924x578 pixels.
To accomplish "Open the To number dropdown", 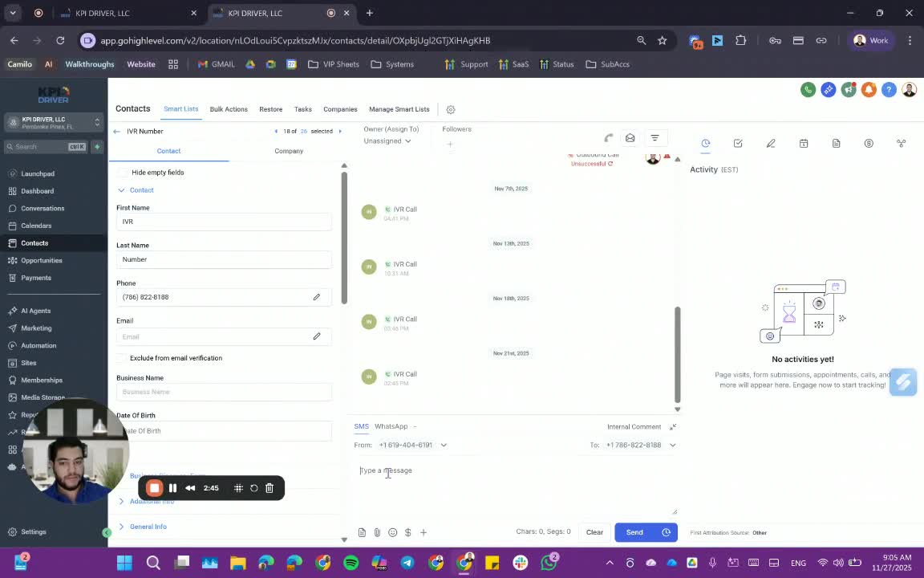I will point(641,445).
